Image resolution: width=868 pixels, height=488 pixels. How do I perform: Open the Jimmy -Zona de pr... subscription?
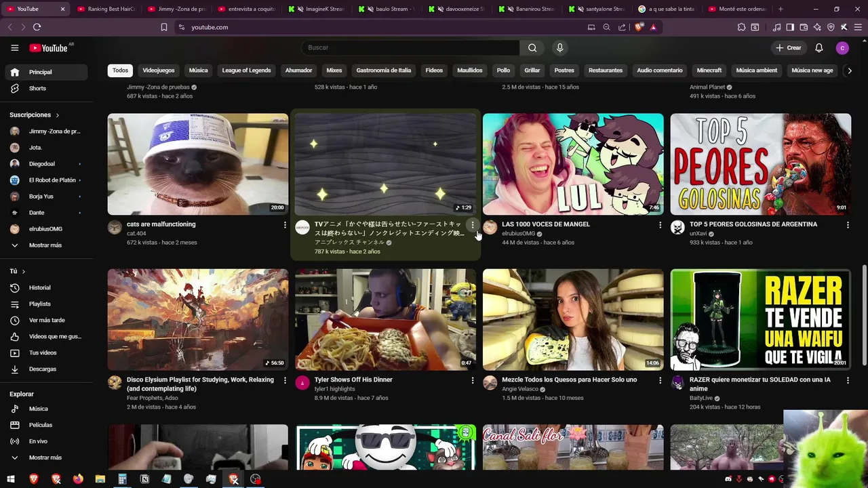[47, 131]
